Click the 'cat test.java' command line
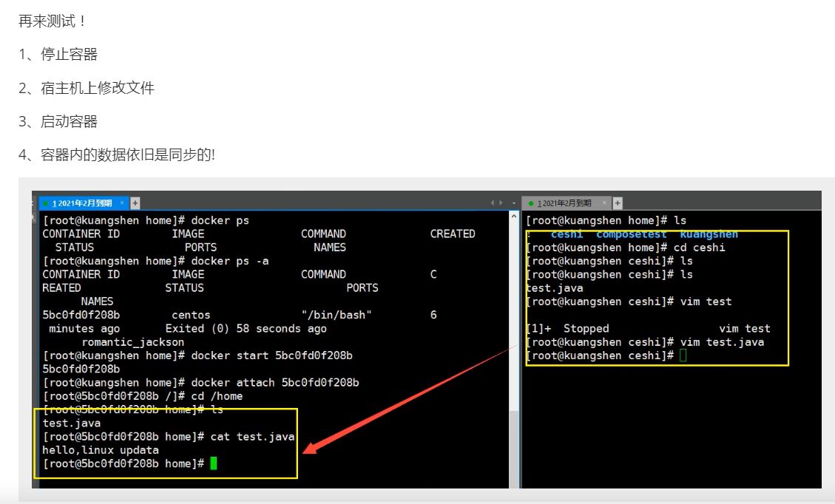The width and height of the screenshot is (835, 504). [169, 437]
